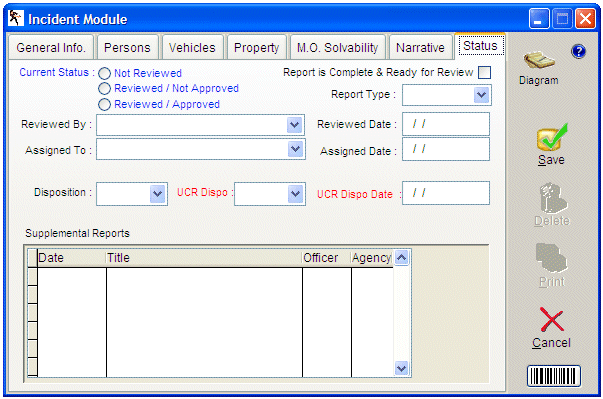This screenshot has width=603, height=399.
Task: Click the Agency column header
Action: click(x=372, y=258)
